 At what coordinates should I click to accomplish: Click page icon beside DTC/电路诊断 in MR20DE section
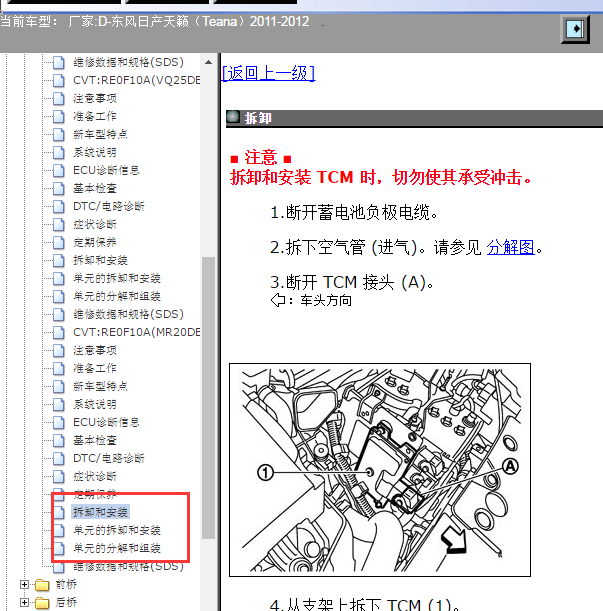tap(58, 458)
